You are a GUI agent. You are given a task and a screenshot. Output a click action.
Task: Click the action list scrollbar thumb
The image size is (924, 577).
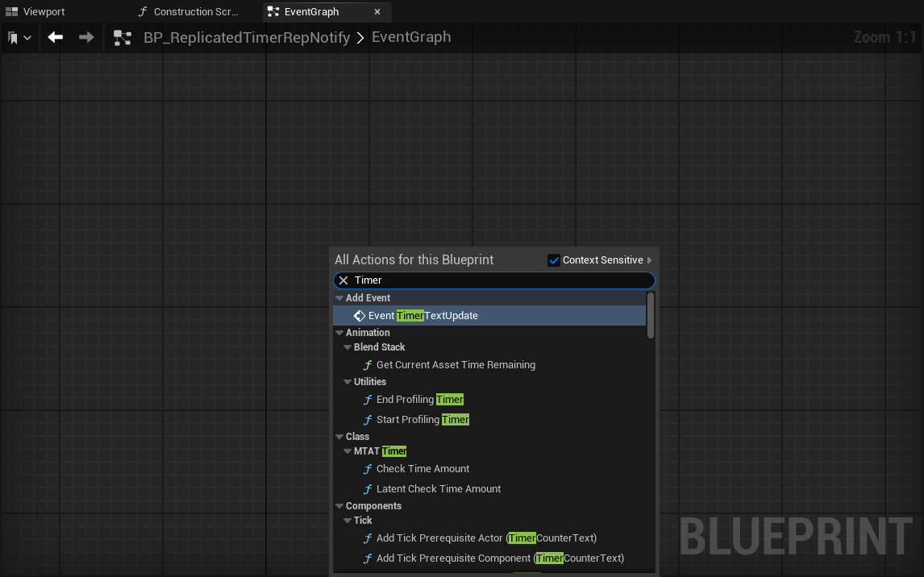pos(651,316)
